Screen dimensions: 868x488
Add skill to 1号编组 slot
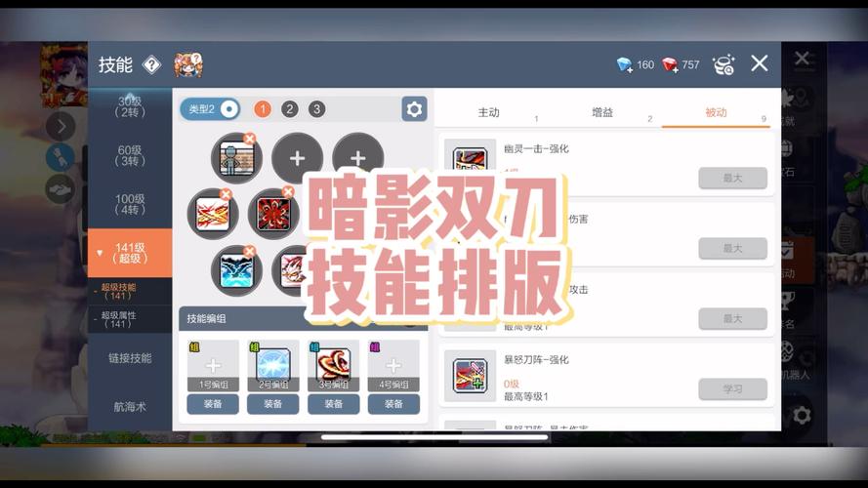coord(213,365)
